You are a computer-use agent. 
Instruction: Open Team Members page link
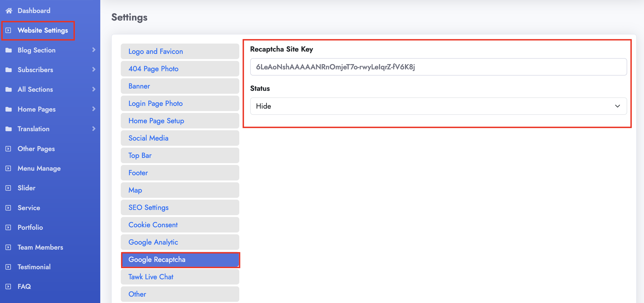40,247
